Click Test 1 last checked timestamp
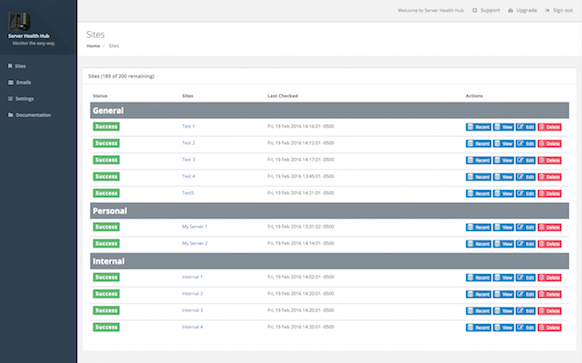This screenshot has height=363, width=582. [x=301, y=126]
